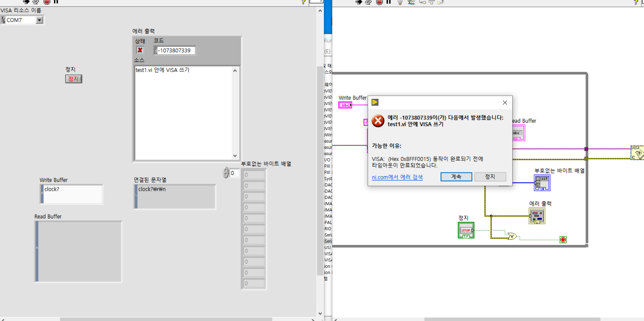This screenshot has height=321, width=644.
Task: Click Run arrow in front panel toolbar
Action: pyautogui.click(x=26, y=2)
